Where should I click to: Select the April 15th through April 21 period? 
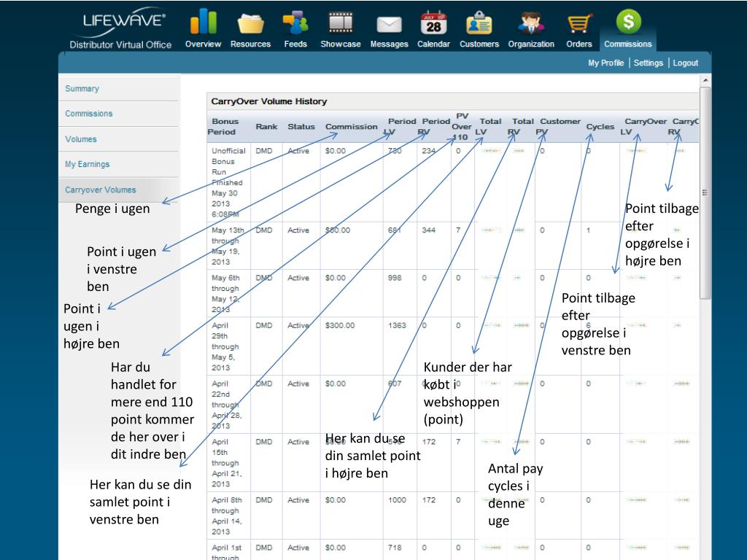tap(227, 463)
